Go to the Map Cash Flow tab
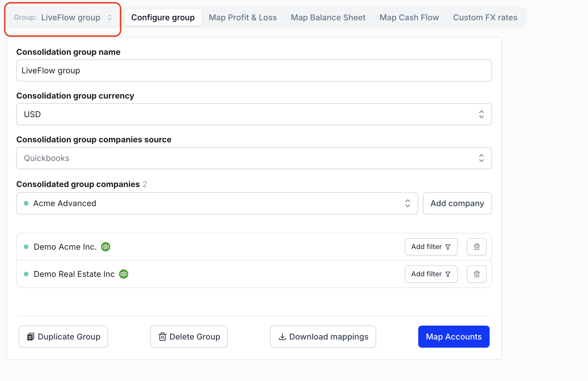 [409, 17]
